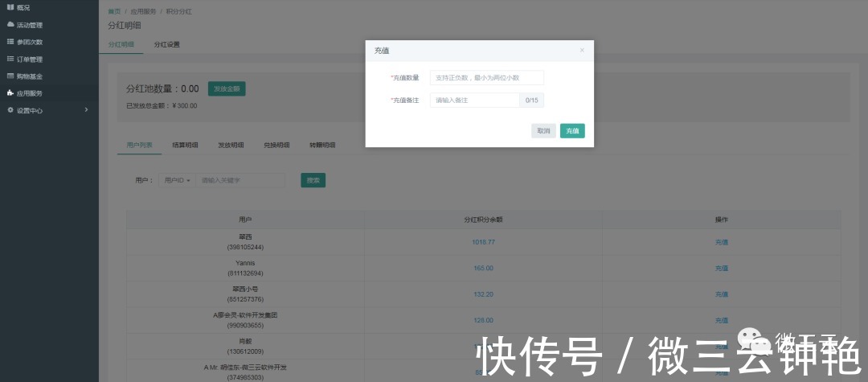The image size is (868, 382).
Task: Click 应用服务 in the breadcrumb
Action: pos(143,11)
